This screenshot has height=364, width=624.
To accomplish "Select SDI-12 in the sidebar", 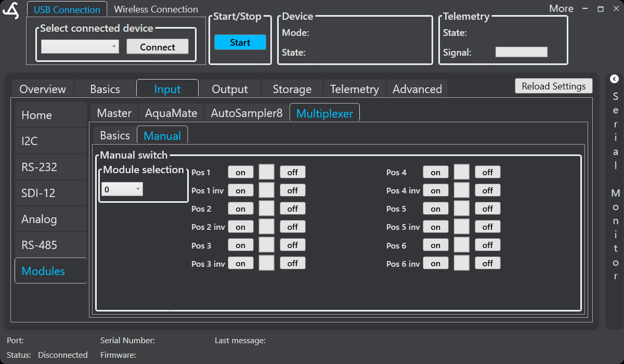I will pos(50,193).
